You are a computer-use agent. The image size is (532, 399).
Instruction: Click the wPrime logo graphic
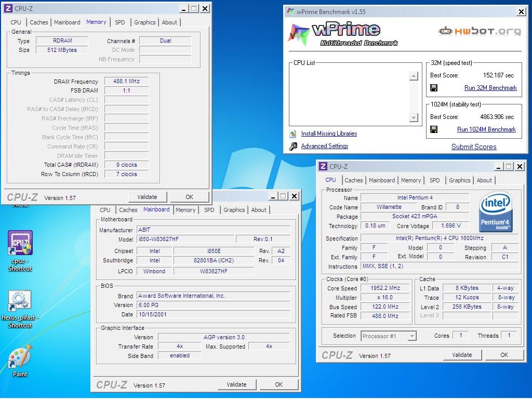[x=343, y=34]
